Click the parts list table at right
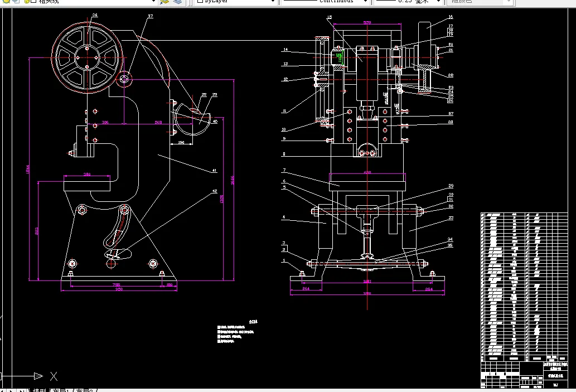This screenshot has height=392, width=576. (x=524, y=287)
